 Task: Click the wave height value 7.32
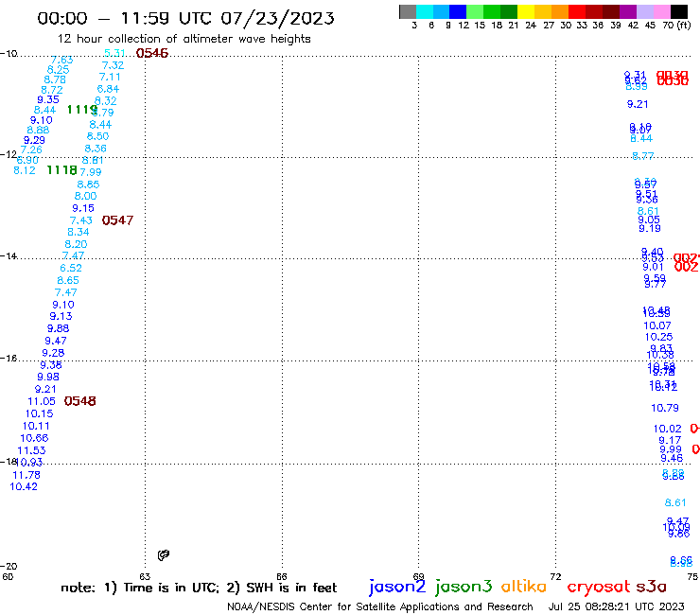tap(113, 65)
